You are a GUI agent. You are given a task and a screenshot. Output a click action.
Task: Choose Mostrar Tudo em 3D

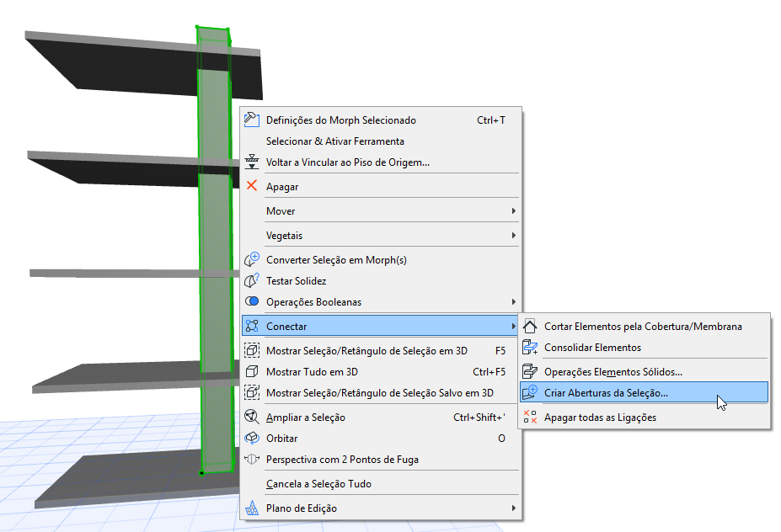pyautogui.click(x=381, y=372)
